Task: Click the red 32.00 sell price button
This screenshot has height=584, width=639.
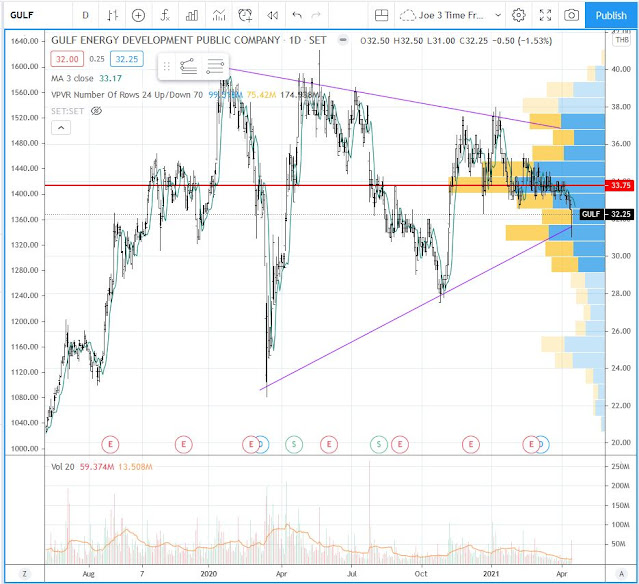Action: tap(67, 59)
